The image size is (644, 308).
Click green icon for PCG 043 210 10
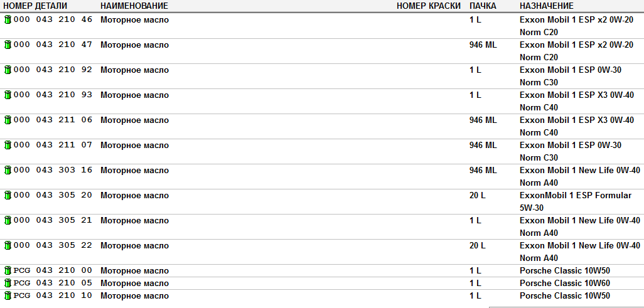(8, 295)
